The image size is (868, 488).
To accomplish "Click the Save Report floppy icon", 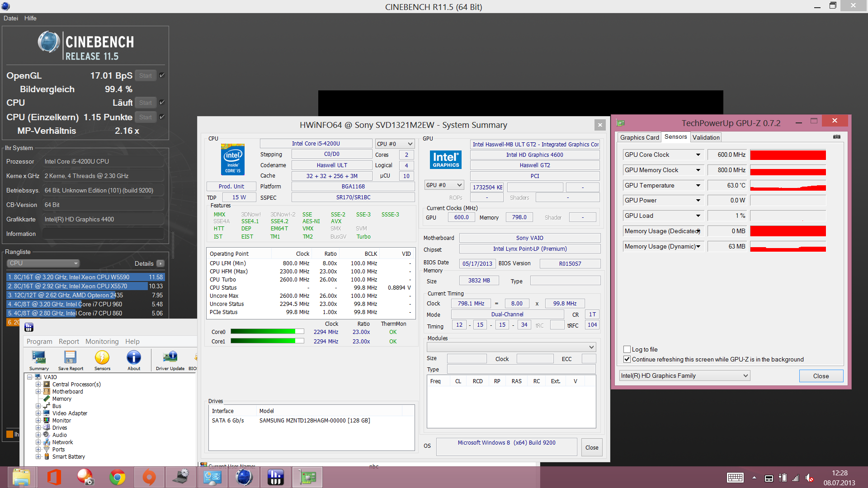I will [x=71, y=360].
